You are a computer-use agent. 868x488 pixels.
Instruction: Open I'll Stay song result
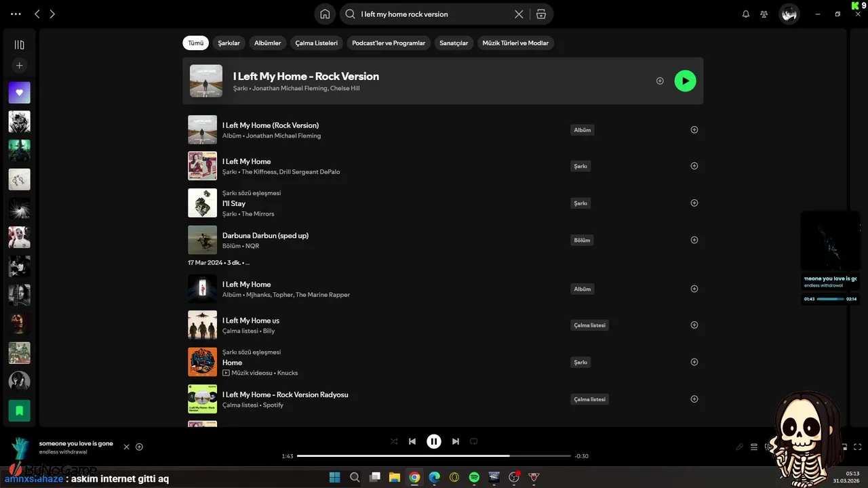[234, 203]
